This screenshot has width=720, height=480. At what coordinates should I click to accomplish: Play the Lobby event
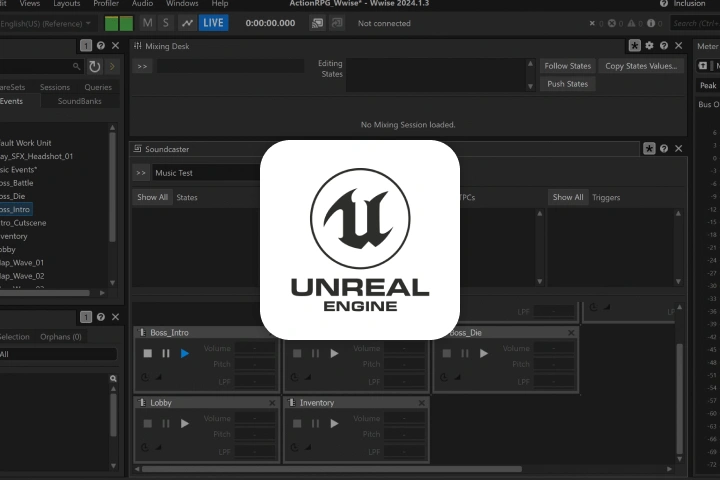[185, 424]
